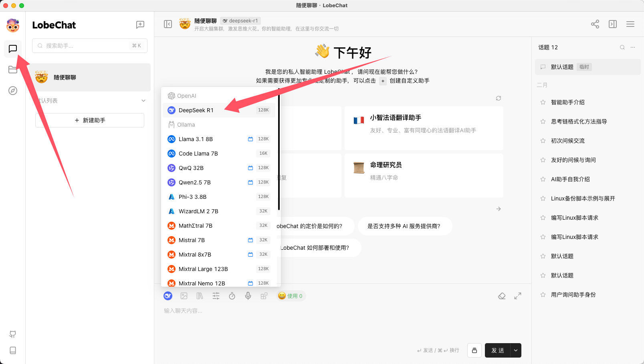Favorite the 智能助手介绍 topic star
644x364 pixels.
543,102
